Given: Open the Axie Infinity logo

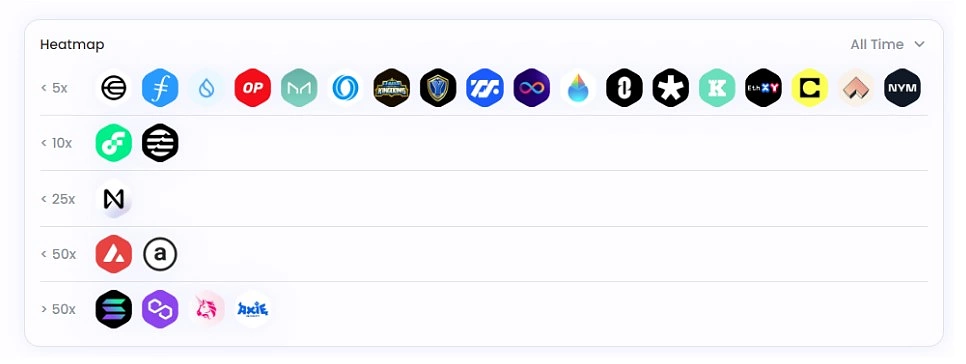Looking at the screenshot, I should coord(253,309).
